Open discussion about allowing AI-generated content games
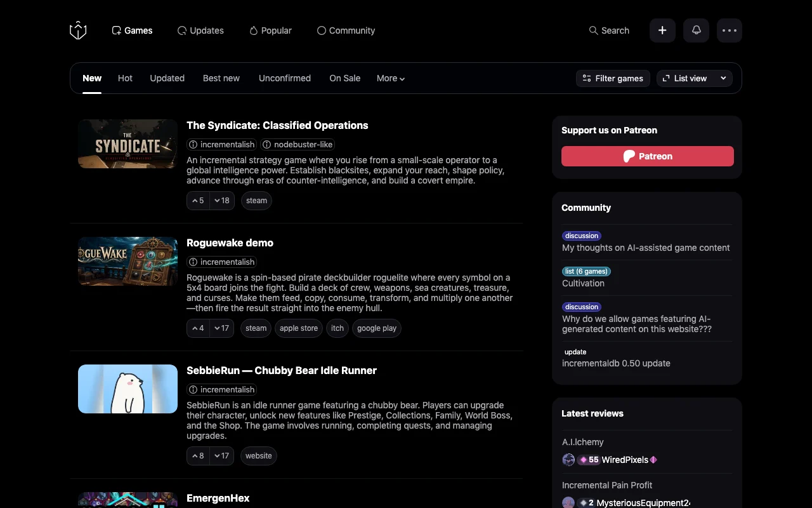This screenshot has width=812, height=508. click(x=637, y=324)
